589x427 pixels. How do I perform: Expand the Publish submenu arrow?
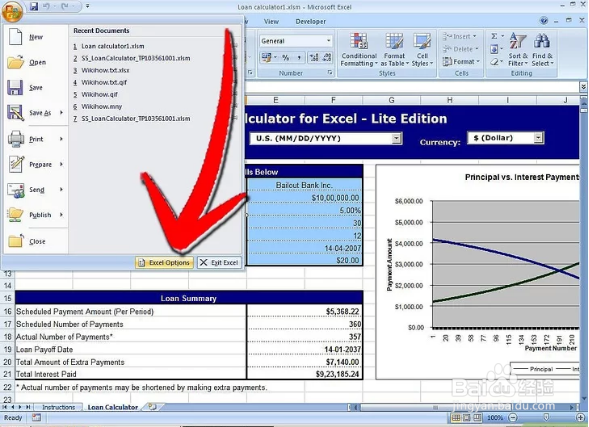tap(61, 215)
